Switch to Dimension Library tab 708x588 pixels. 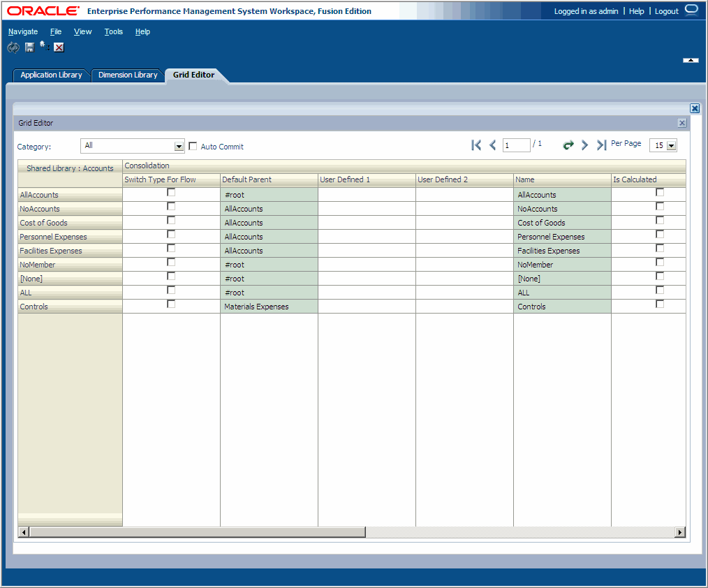[x=128, y=75]
